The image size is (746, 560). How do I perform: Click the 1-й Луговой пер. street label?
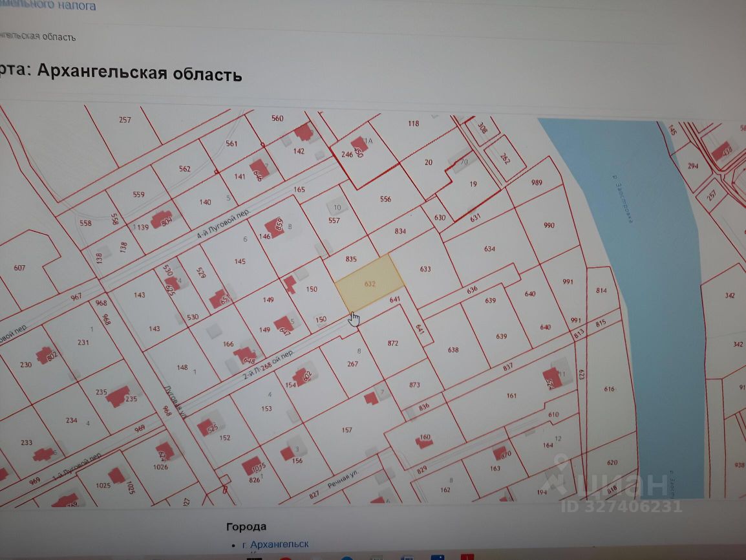pos(76,466)
